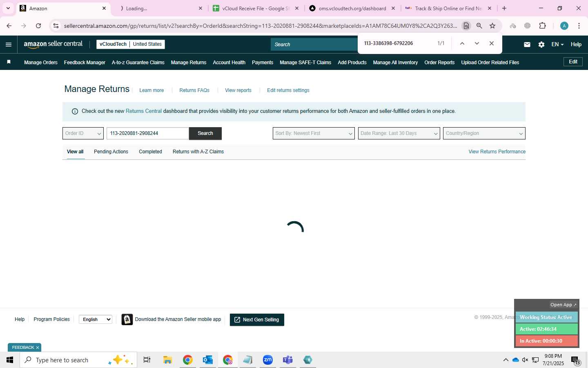Open Account Health in the nav bar

pyautogui.click(x=229, y=63)
